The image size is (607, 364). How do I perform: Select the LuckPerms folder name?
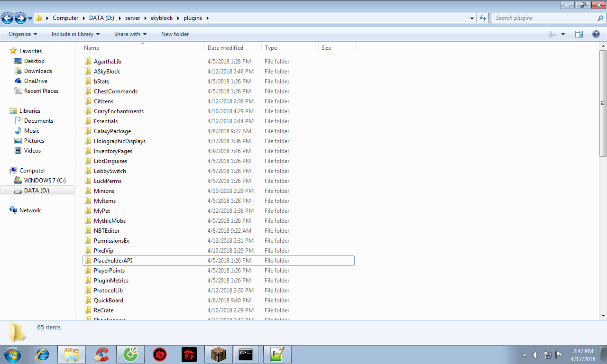coord(108,181)
